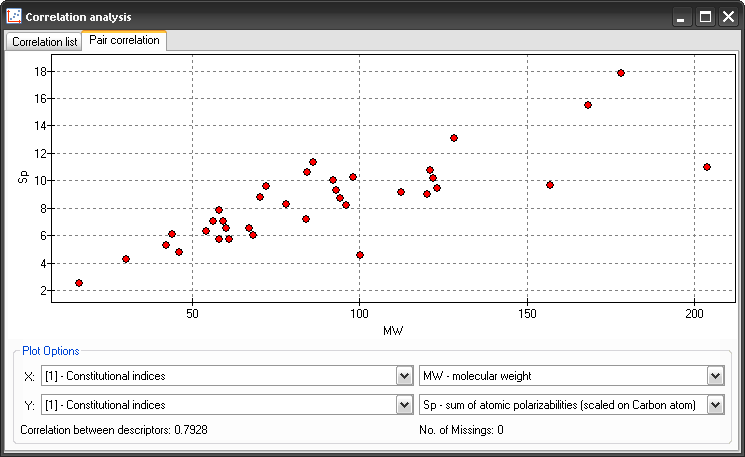Open MW - molecular weight dropdown arrow
This screenshot has width=745, height=457.
[715, 376]
